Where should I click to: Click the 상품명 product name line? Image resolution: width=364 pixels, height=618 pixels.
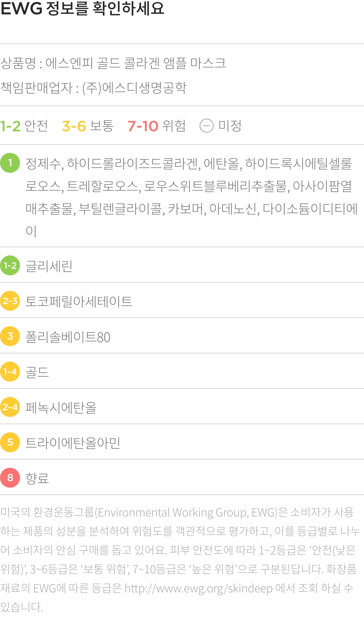[x=113, y=63]
